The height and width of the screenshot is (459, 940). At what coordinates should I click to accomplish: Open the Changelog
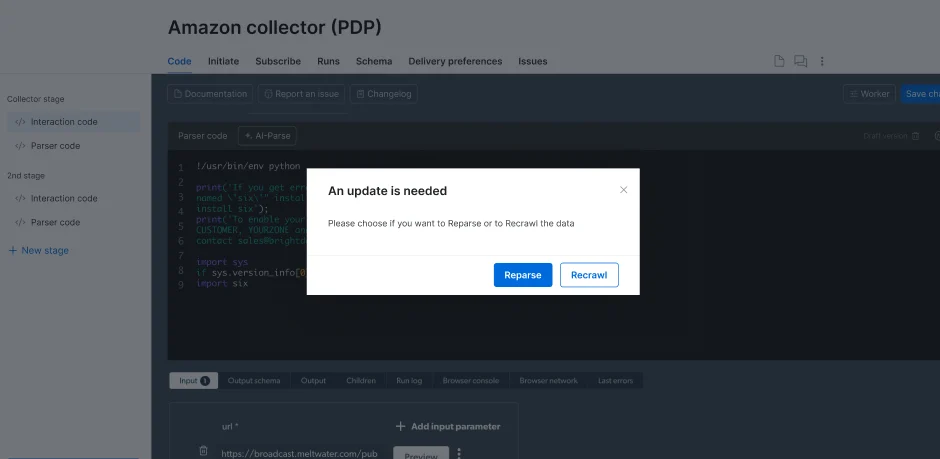(384, 94)
